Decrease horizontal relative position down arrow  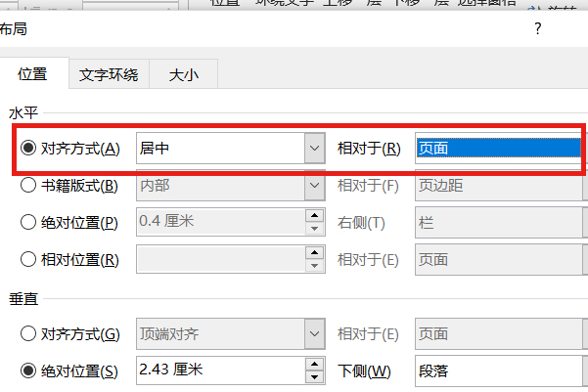point(314,266)
